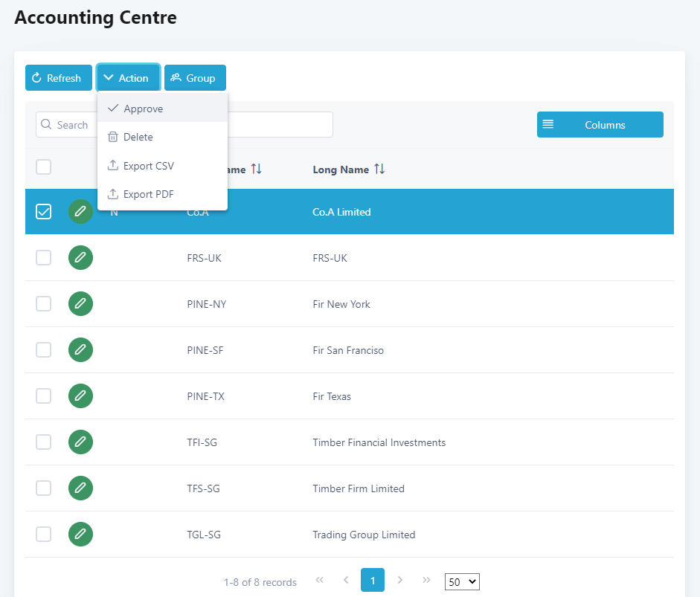This screenshot has width=700, height=597.
Task: Open the page size dropdown showing 50
Action: click(x=462, y=581)
